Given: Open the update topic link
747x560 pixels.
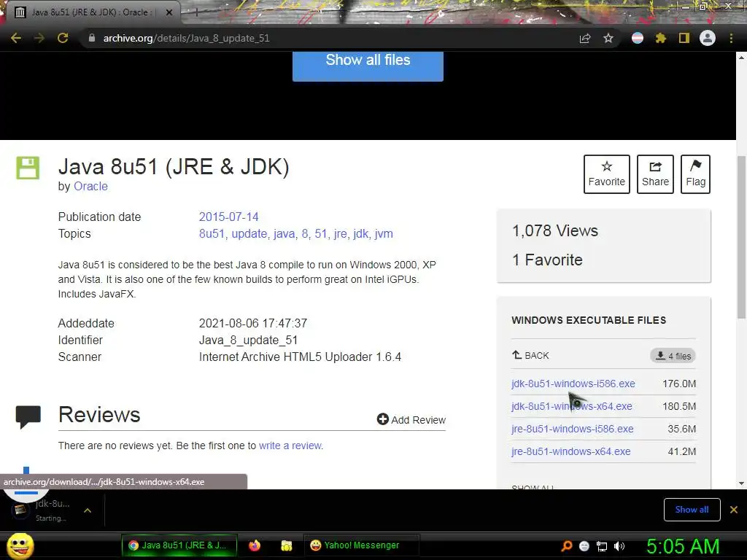Looking at the screenshot, I should click(x=249, y=234).
